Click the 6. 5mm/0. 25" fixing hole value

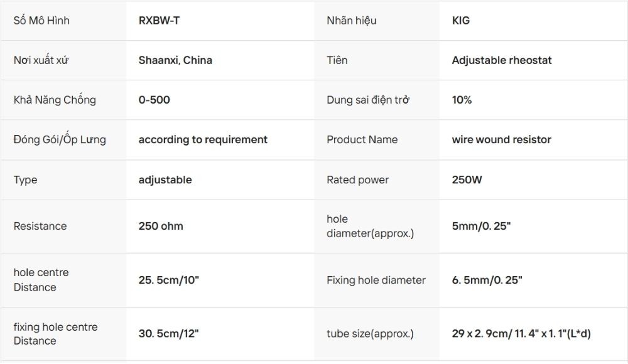coord(487,280)
